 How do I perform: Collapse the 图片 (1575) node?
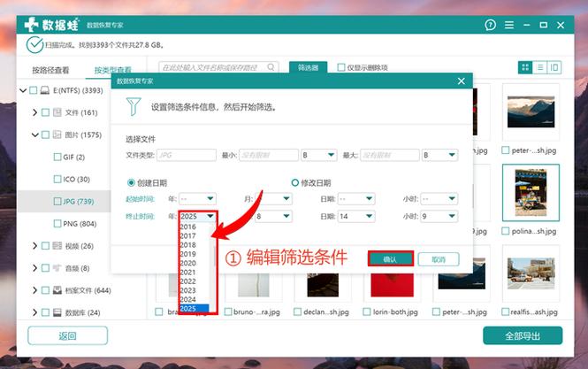[x=34, y=135]
